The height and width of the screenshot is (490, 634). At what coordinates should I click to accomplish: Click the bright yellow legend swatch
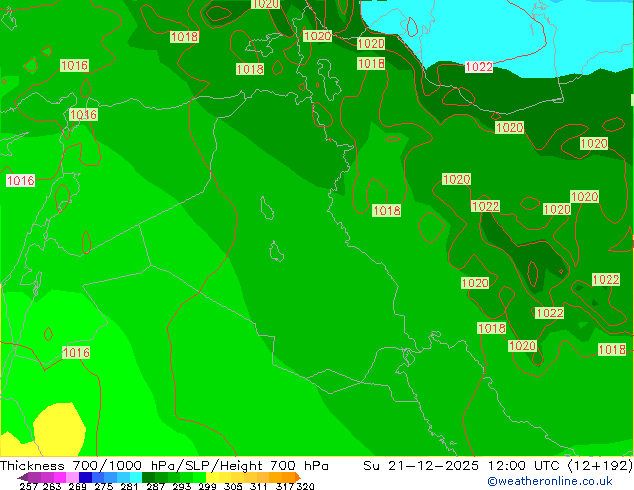[x=212, y=477]
